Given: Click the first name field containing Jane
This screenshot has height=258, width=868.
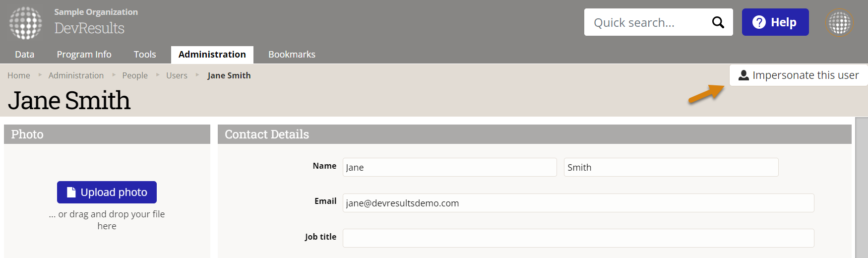Looking at the screenshot, I should [x=449, y=168].
